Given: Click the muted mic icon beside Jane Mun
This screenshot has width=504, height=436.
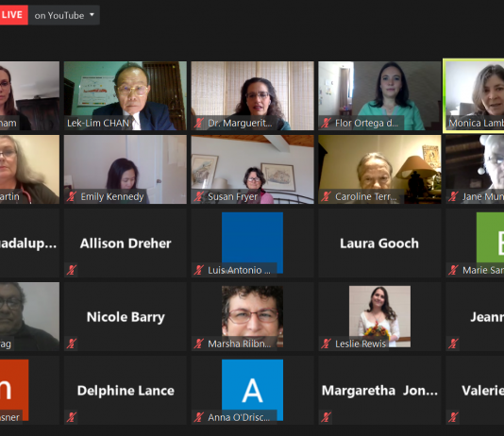Looking at the screenshot, I should click(x=453, y=196).
